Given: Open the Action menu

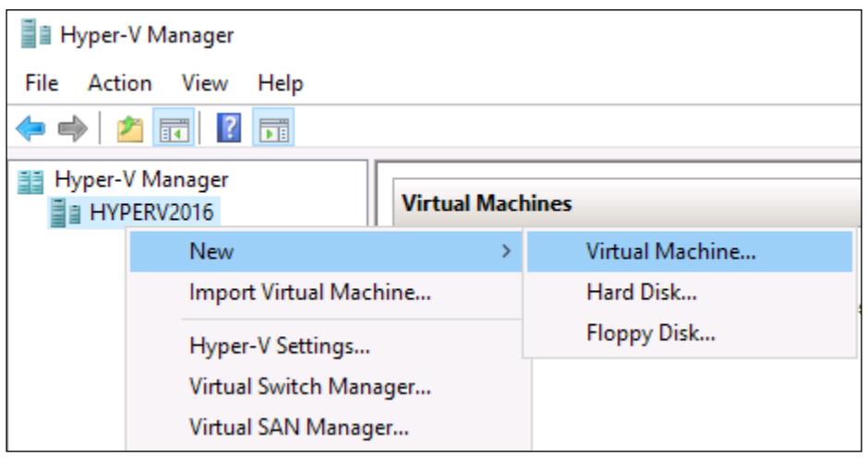Looking at the screenshot, I should pyautogui.click(x=119, y=83).
